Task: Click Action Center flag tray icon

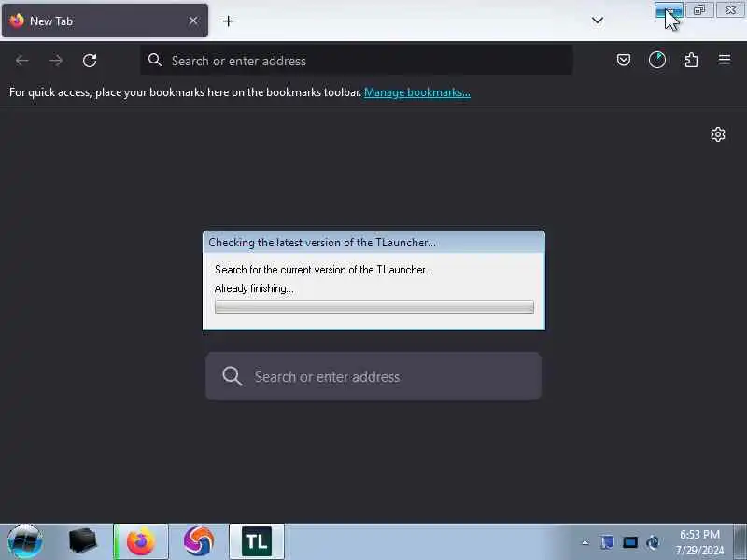Action: pos(607,542)
